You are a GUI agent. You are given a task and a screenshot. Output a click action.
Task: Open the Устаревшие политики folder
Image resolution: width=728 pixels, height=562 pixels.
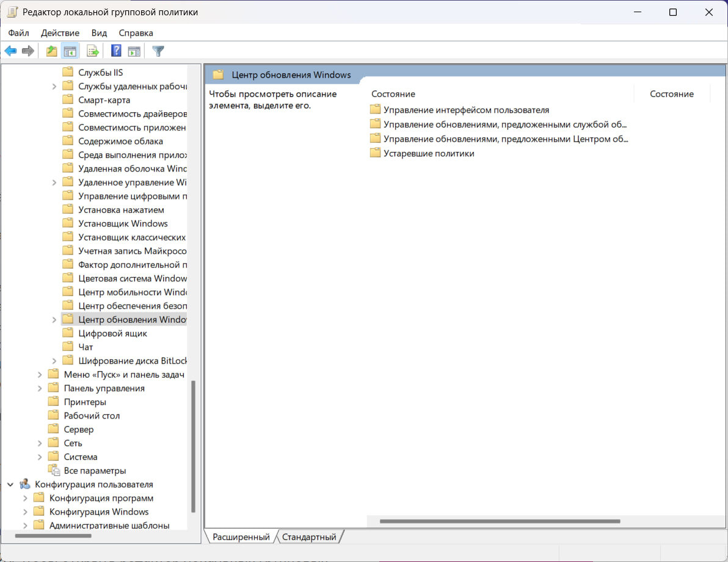(x=428, y=153)
